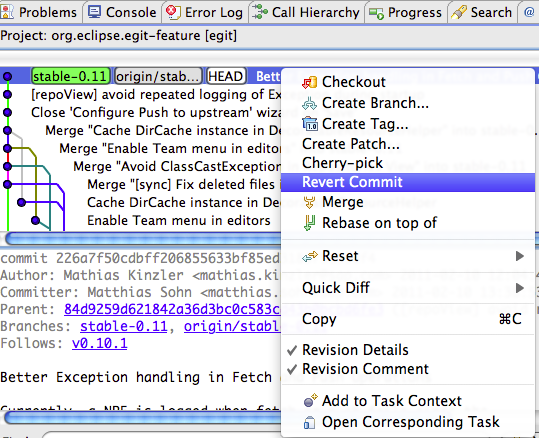
Task: Toggle the Revision Details checkmark
Action: (292, 350)
